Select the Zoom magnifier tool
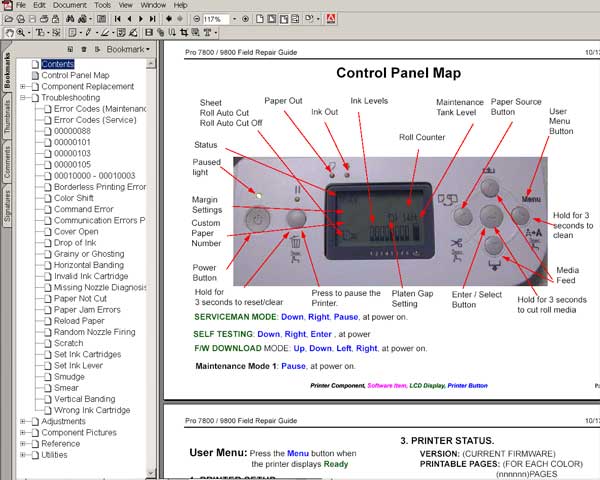This screenshot has height=480, width=600. point(21,33)
